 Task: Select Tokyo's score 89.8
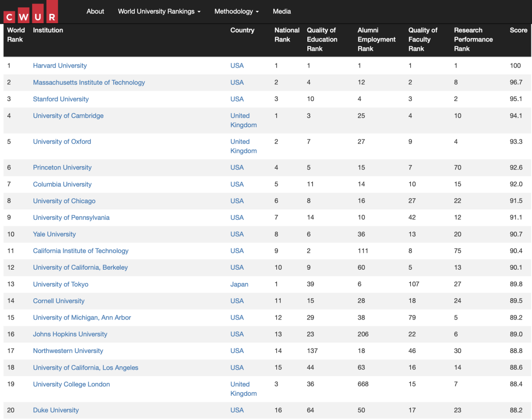click(516, 284)
